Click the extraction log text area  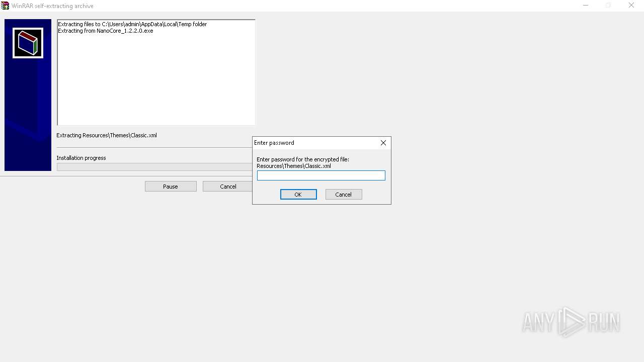156,72
